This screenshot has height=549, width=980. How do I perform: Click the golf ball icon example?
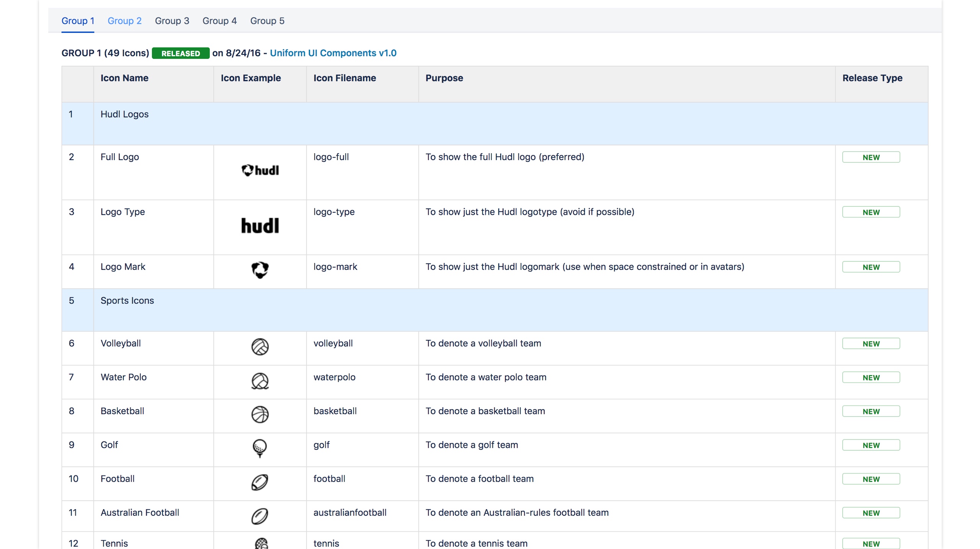[x=260, y=448]
